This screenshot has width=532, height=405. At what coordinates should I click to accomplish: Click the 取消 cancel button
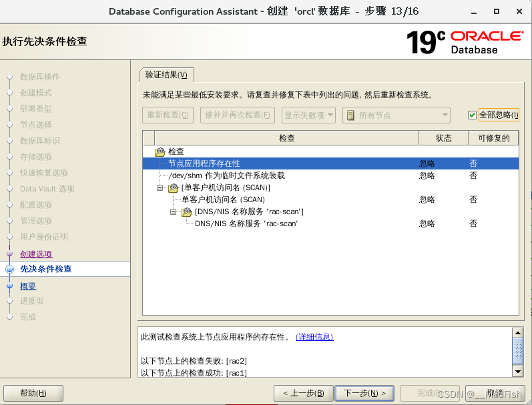pyautogui.click(x=495, y=393)
